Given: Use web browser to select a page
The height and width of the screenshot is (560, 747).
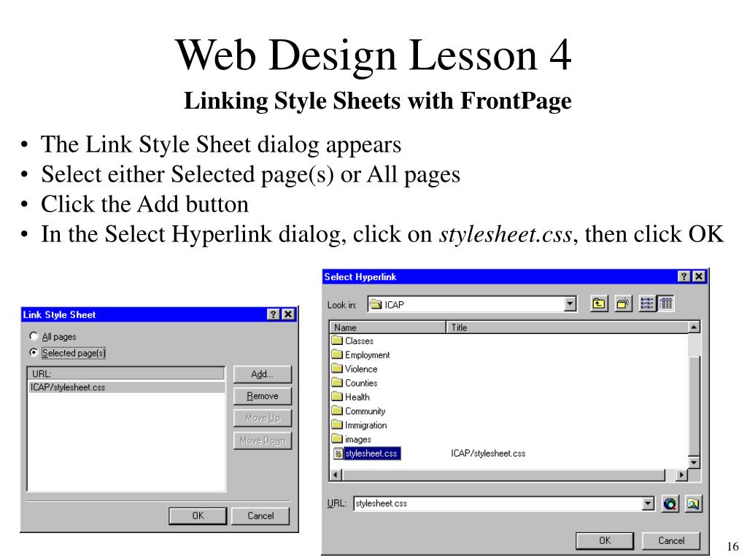Looking at the screenshot, I should (x=670, y=504).
